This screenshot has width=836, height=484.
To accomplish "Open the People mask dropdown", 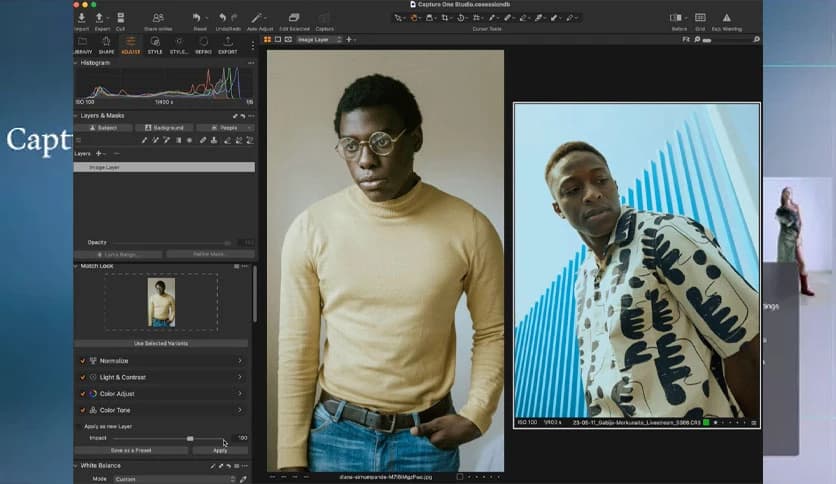I will tap(225, 128).
